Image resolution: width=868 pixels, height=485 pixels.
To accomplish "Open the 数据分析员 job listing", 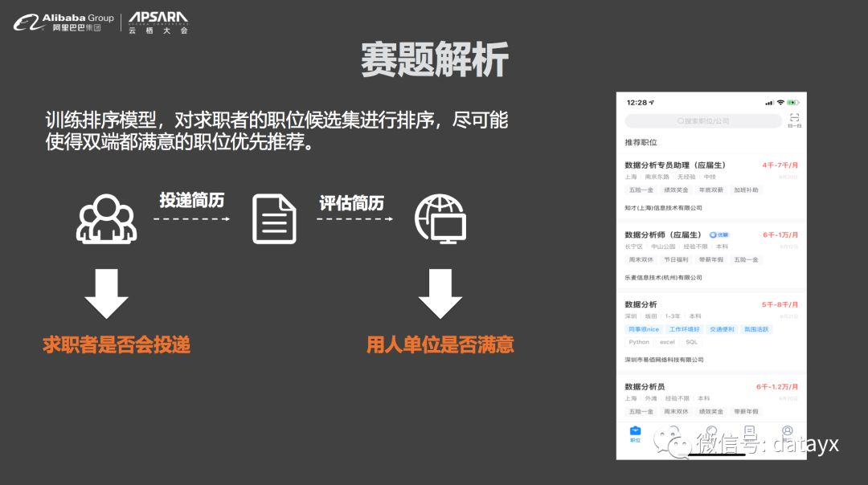I will [x=711, y=399].
